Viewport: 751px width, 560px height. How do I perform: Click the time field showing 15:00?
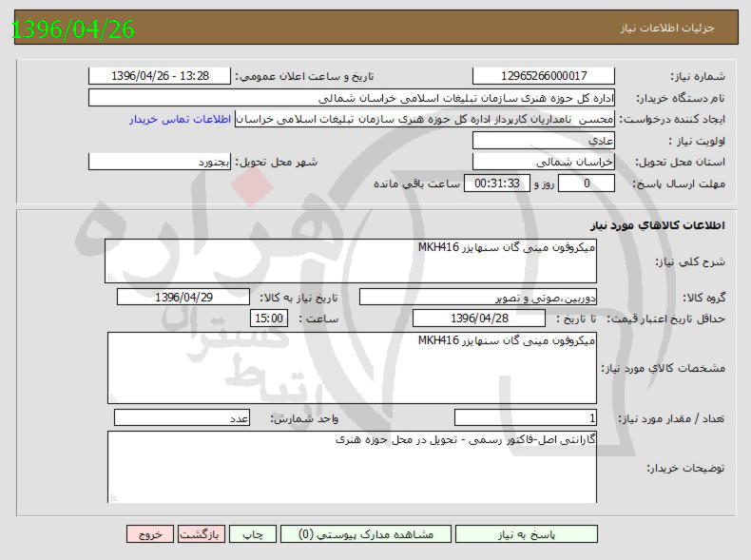tap(269, 319)
